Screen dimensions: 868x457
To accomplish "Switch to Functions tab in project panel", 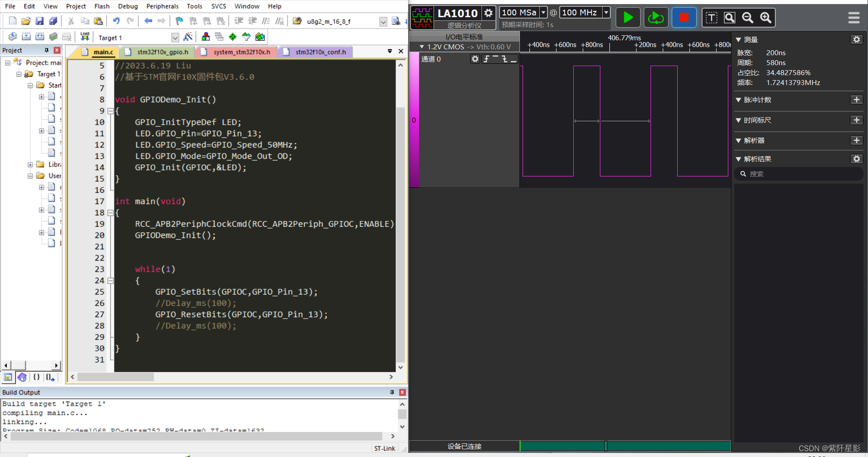I will pyautogui.click(x=37, y=377).
